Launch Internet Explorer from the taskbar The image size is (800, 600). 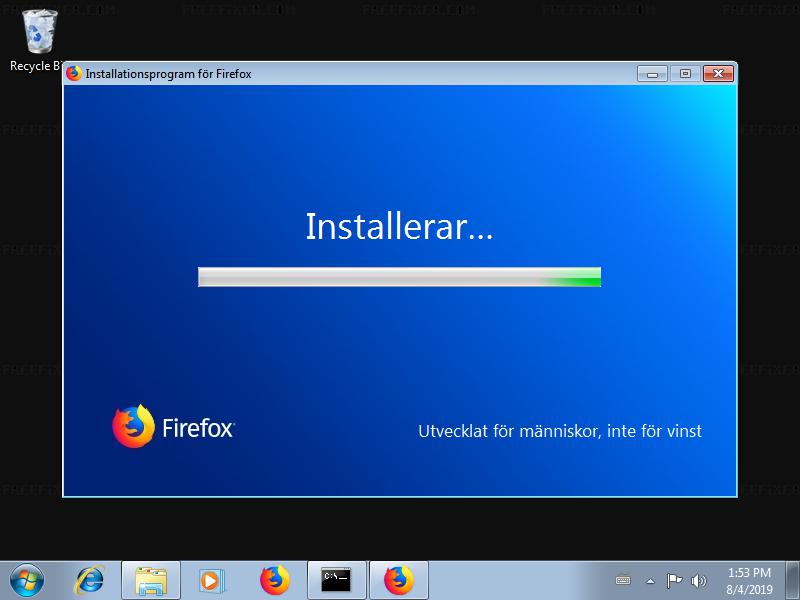click(90, 580)
